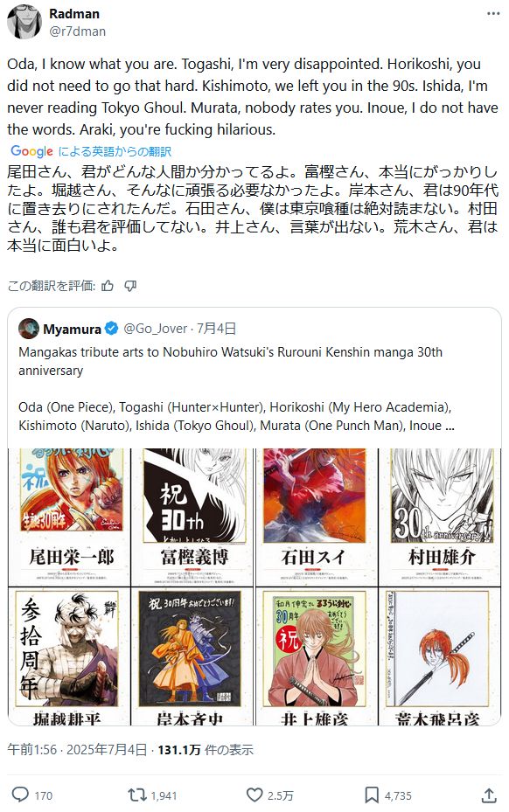
Task: Like the post with heart icon
Action: [254, 795]
